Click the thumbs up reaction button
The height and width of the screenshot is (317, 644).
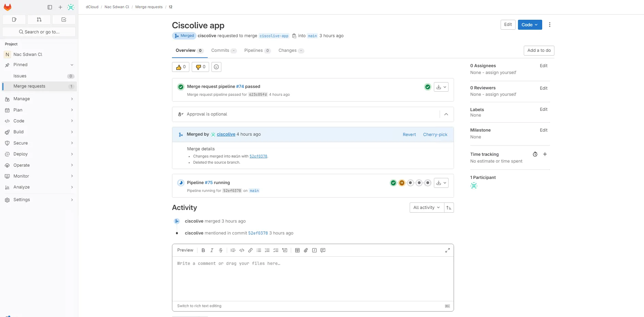pos(180,67)
